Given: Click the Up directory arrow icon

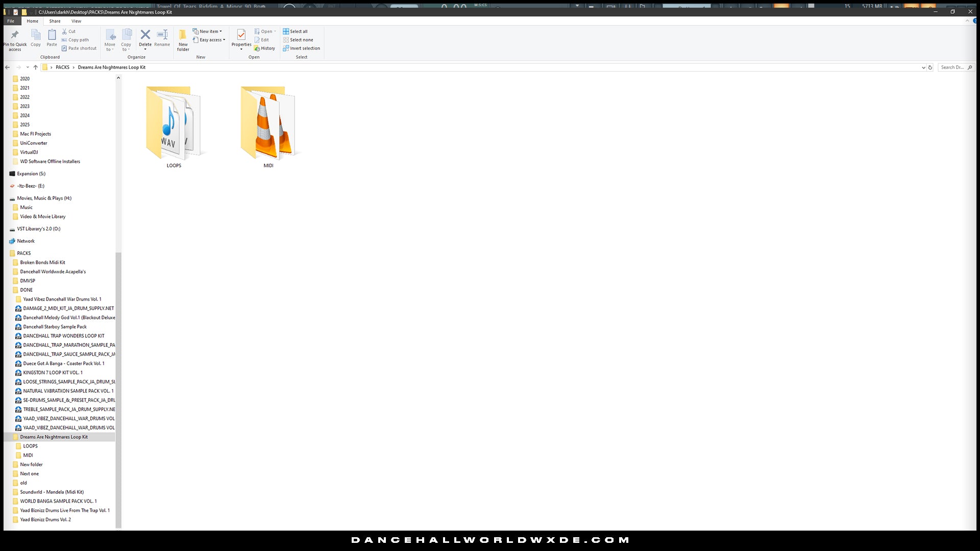Looking at the screenshot, I should pyautogui.click(x=35, y=67).
